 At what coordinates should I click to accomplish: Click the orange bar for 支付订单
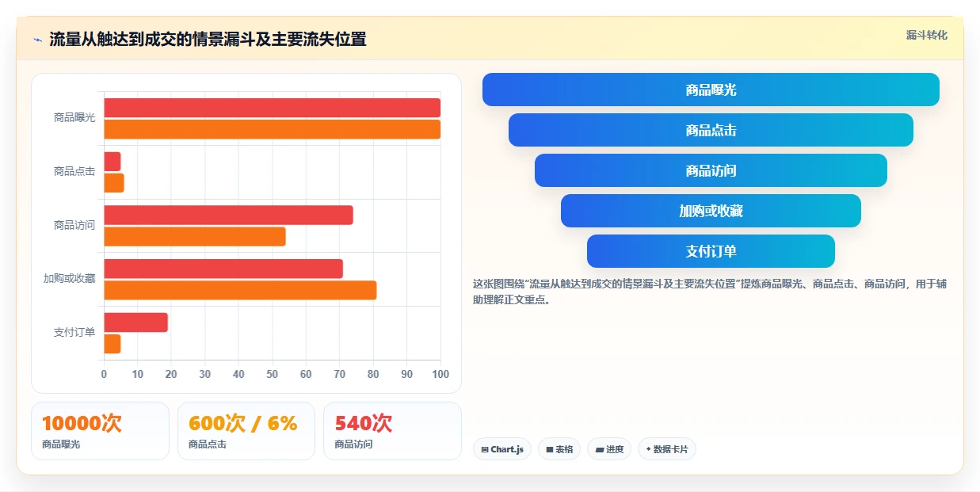112,344
